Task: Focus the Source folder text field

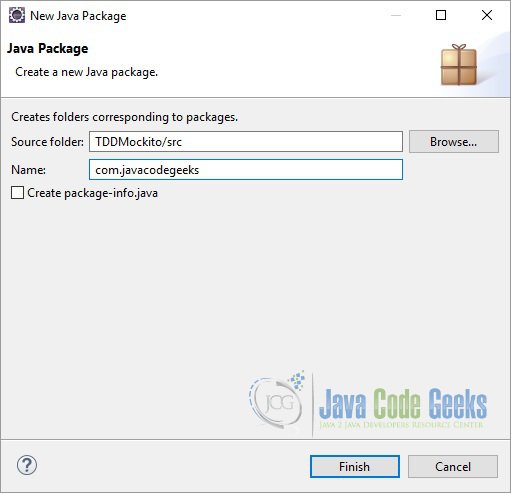Action: point(246,142)
